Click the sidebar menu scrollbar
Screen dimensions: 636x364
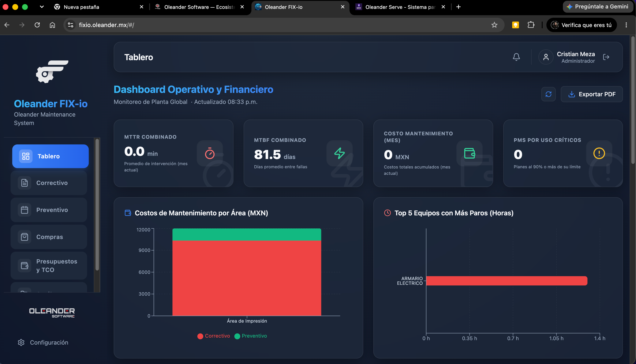97,205
